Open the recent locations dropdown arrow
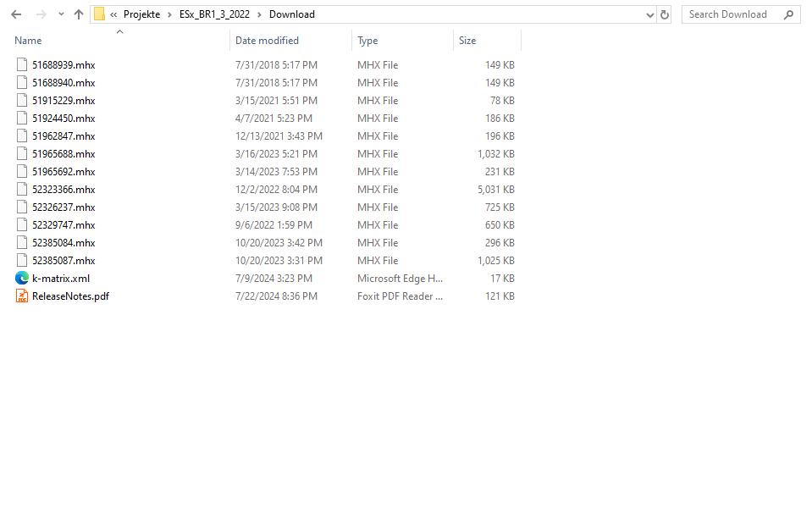Viewport: 812px width, 514px height. (61, 14)
